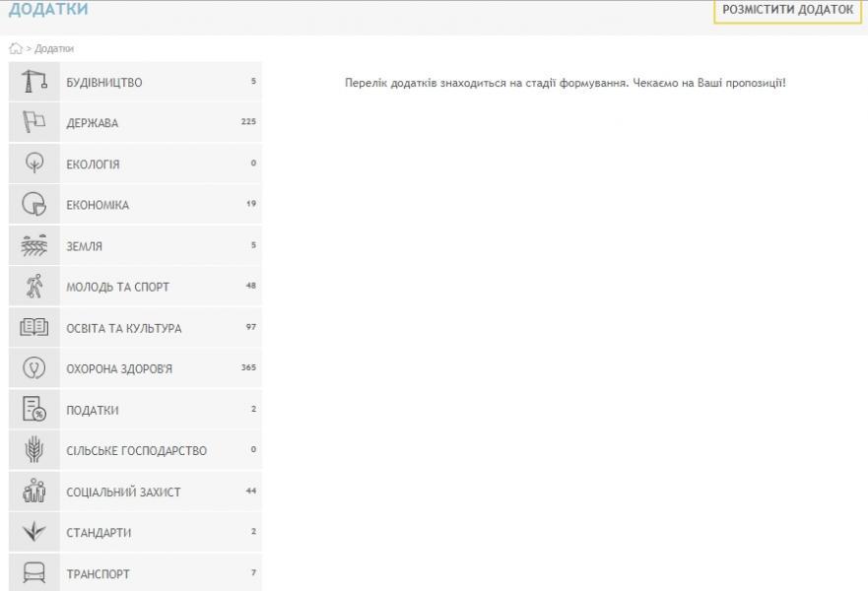Open the Охорона здоров'я category
Viewport: 868px width, 591px height.
pyautogui.click(x=119, y=368)
